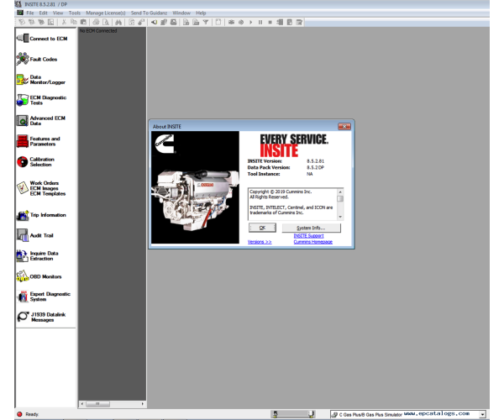
Task: Expand the Versions >> link
Action: (260, 242)
